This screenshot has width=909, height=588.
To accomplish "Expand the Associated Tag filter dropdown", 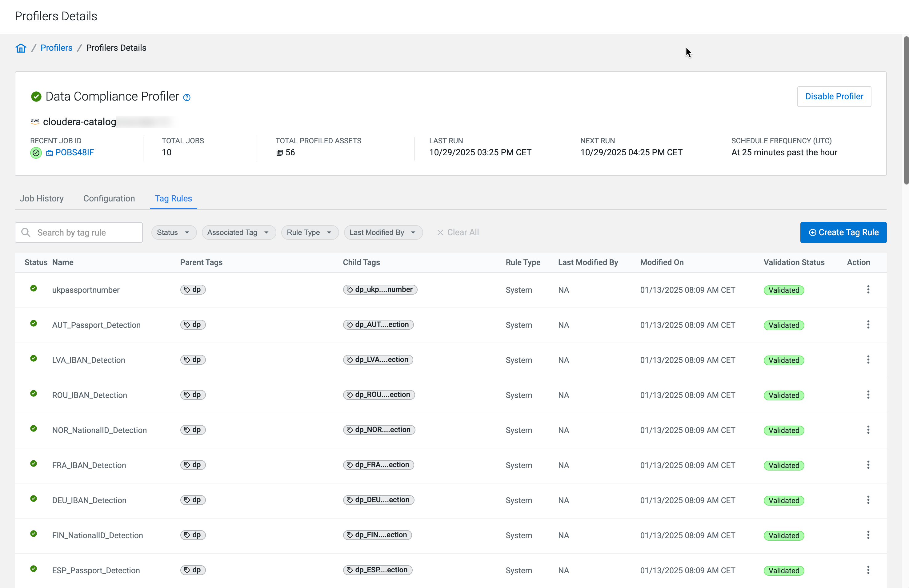I will (238, 232).
